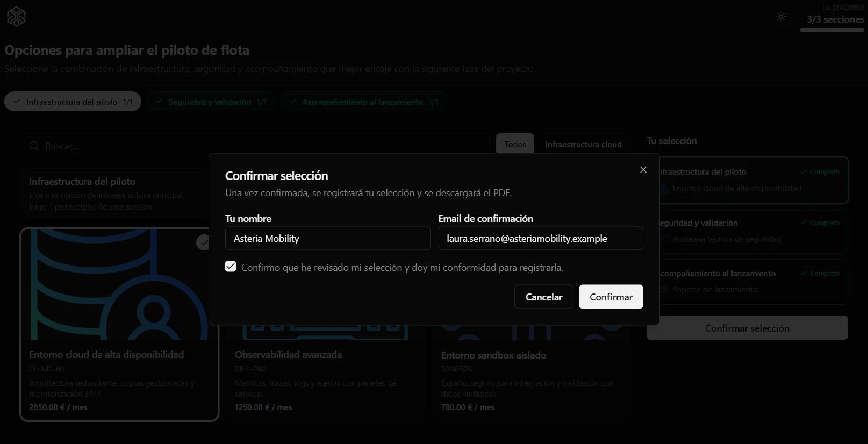Image resolution: width=868 pixels, height=444 pixels.
Task: Select the Infraestructura del piloto tab
Action: (73, 102)
